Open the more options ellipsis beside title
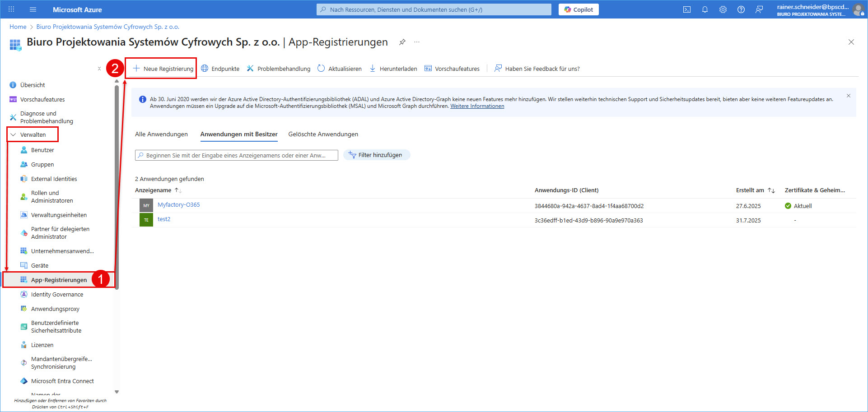868x412 pixels. [417, 42]
